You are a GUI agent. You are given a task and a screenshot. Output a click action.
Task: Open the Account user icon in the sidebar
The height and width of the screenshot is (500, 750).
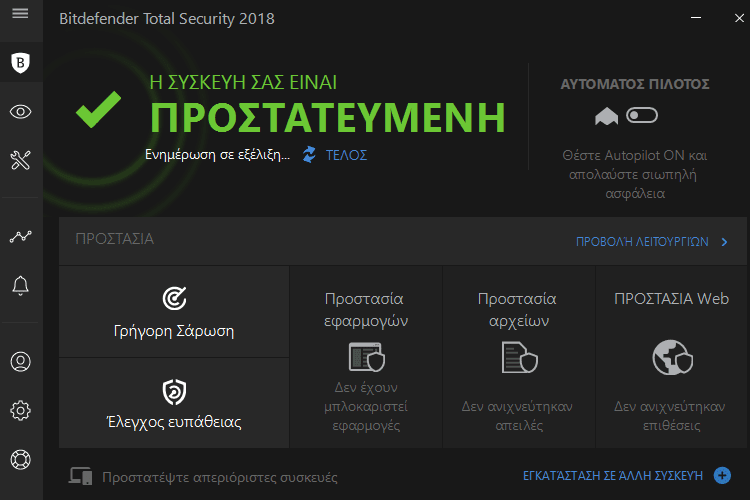click(x=21, y=362)
